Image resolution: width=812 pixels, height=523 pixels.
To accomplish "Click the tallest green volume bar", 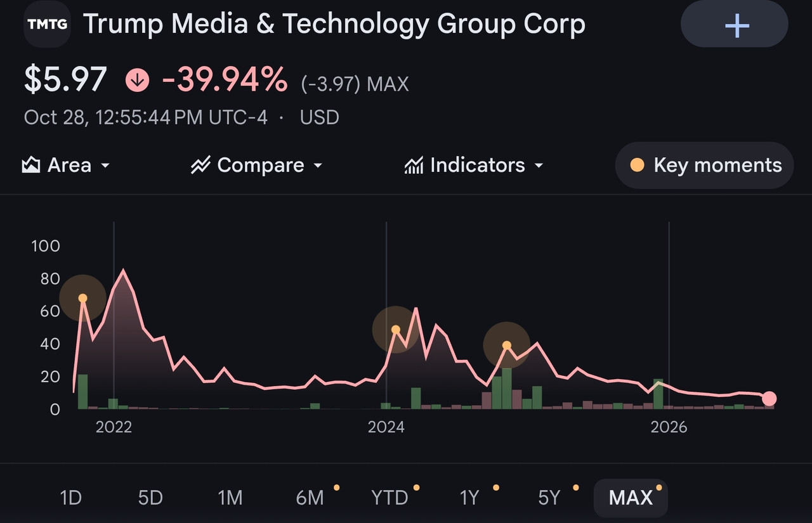I will pyautogui.click(x=506, y=389).
